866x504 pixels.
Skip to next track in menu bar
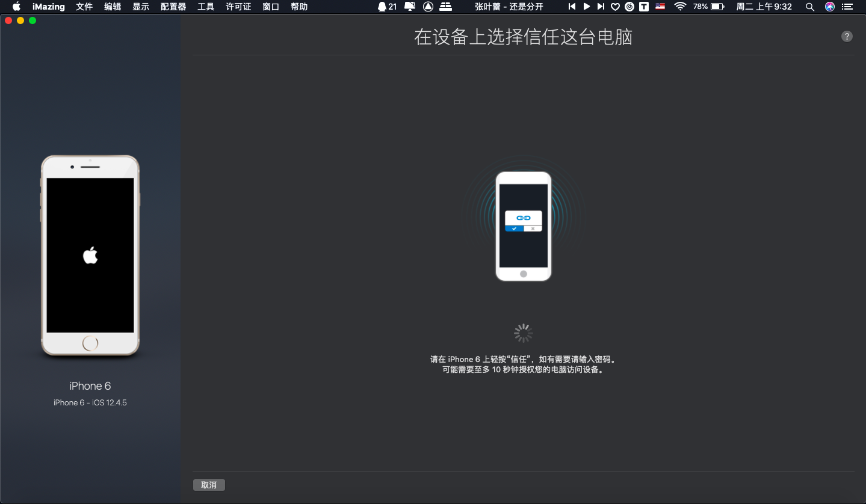point(601,7)
